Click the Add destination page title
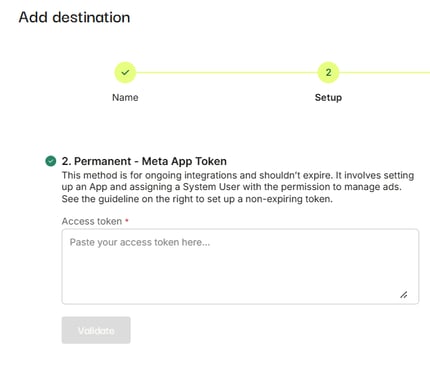The image size is (430, 378). coord(74,17)
